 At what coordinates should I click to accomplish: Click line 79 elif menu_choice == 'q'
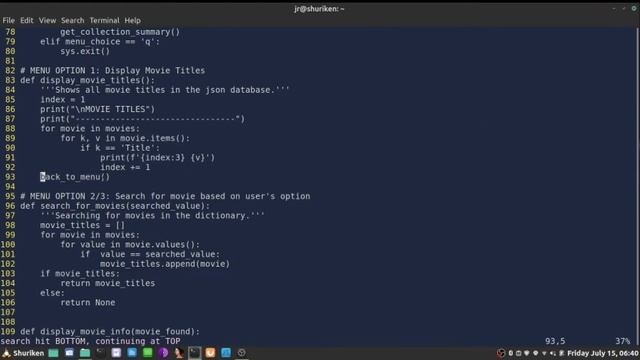(x=100, y=42)
